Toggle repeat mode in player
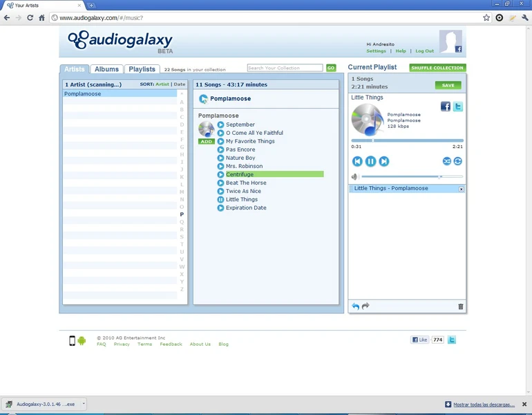 [457, 161]
